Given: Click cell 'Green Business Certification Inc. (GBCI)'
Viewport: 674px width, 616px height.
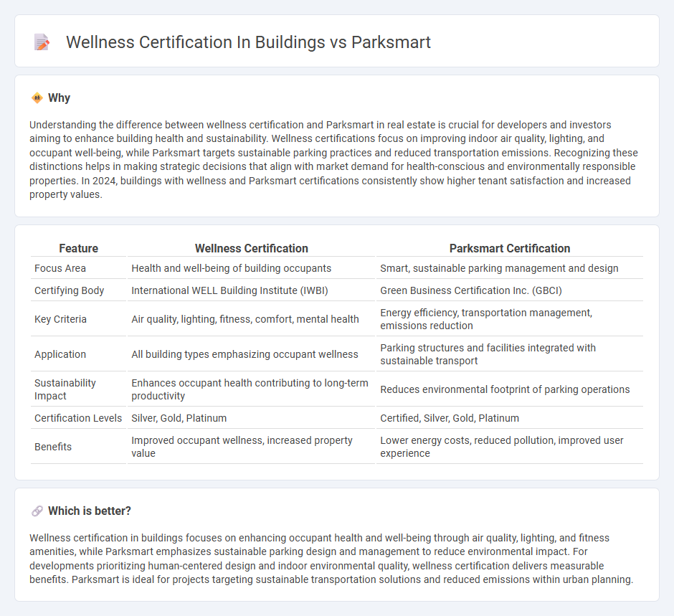Looking at the screenshot, I should coord(470,290).
